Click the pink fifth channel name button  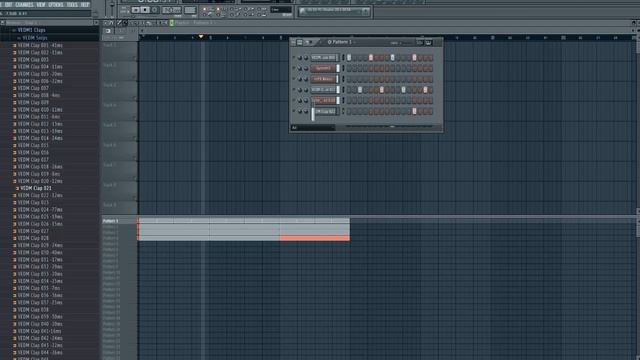tap(324, 100)
